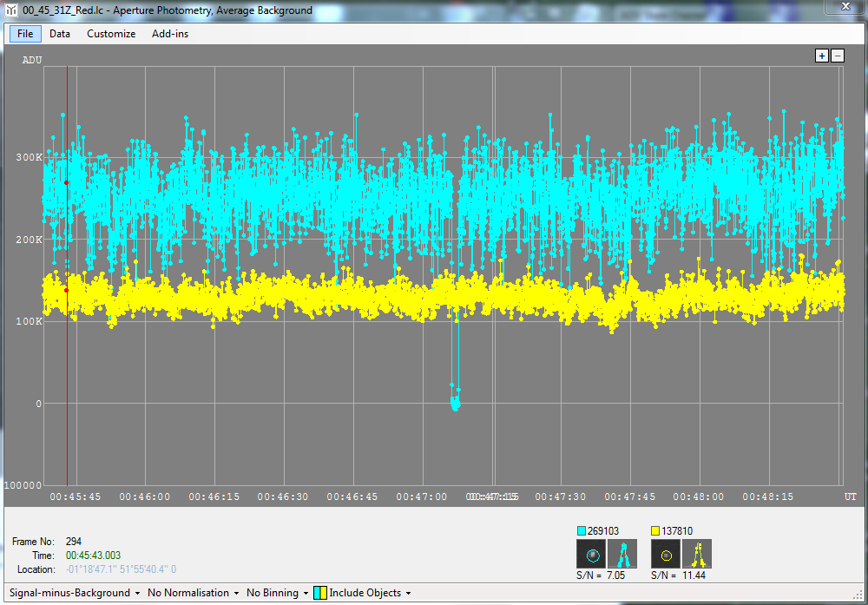Click cyan color swatch next to 269103

click(x=582, y=530)
